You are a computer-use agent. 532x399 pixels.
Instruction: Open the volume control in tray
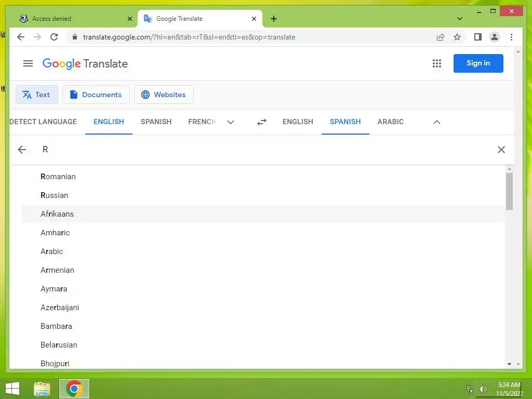coord(483,389)
